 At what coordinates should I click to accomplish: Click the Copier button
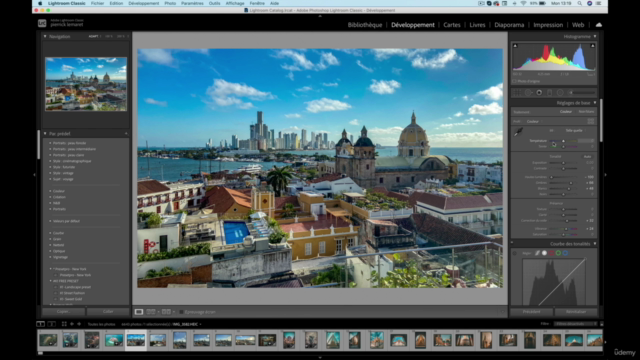64,311
